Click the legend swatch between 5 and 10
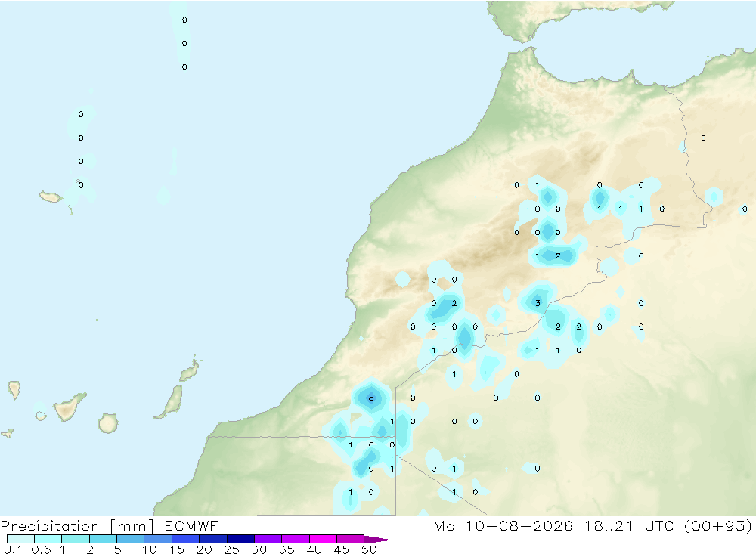756x554 pixels. pyautogui.click(x=130, y=539)
